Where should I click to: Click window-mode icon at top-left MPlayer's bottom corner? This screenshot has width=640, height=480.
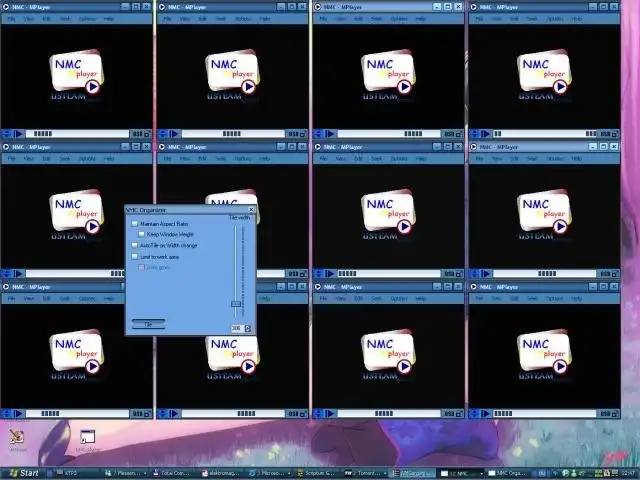click(147, 134)
